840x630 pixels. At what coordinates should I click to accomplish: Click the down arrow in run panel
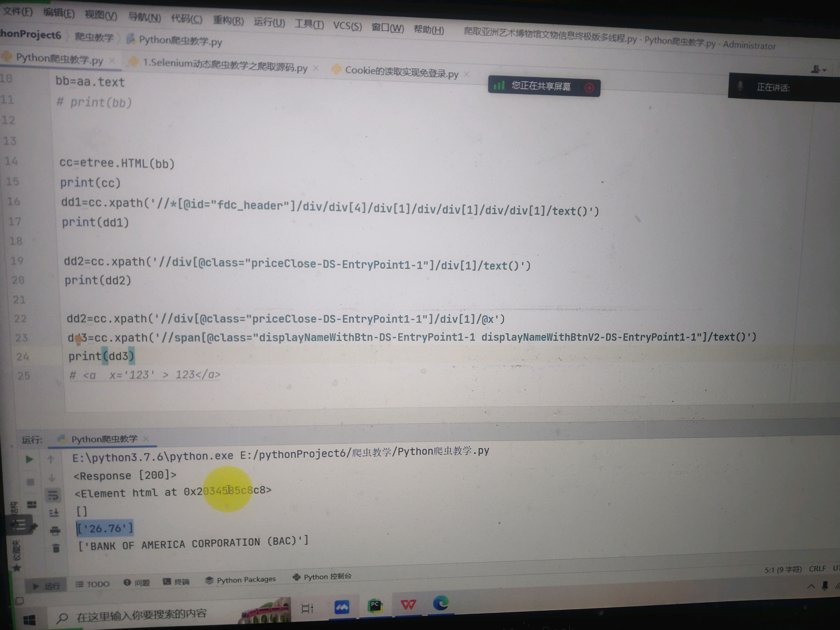[52, 477]
